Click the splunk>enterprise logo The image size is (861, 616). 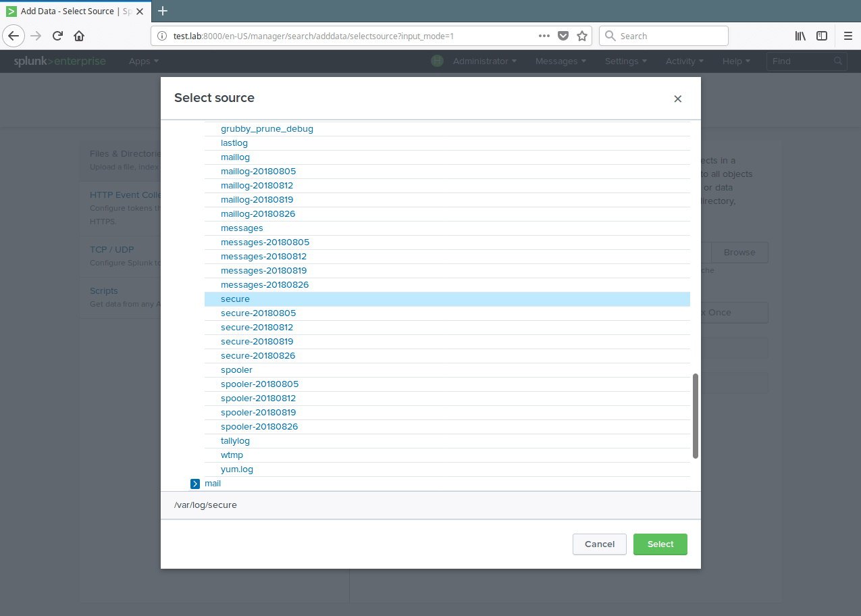point(60,61)
